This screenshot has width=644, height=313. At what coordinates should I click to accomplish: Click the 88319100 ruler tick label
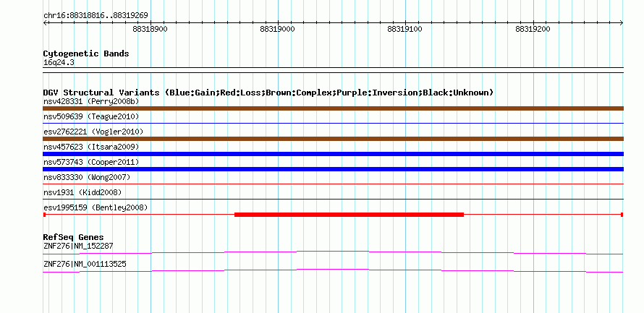[x=405, y=29]
